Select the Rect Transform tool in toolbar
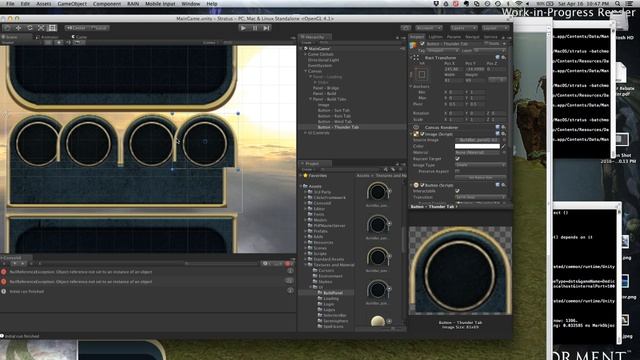 [x=52, y=28]
